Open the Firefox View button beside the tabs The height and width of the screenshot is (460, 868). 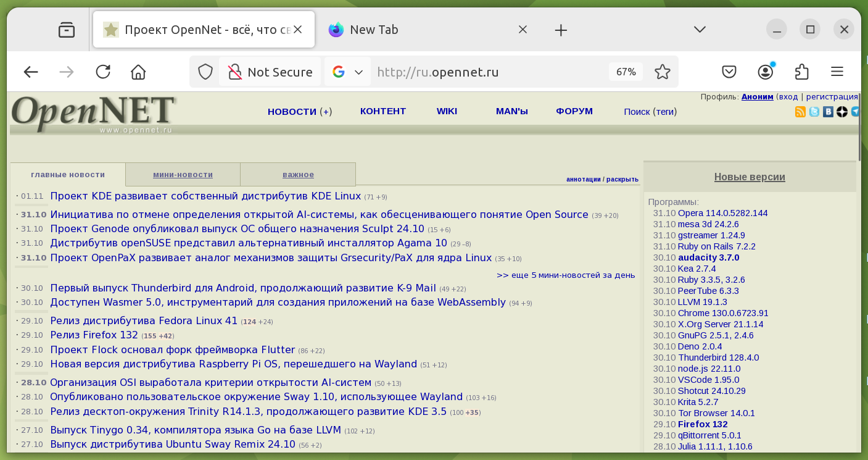pyautogui.click(x=67, y=30)
